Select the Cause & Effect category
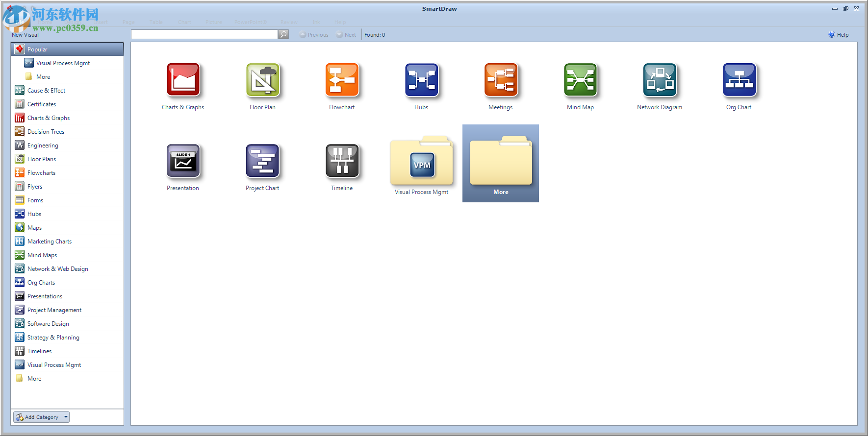 [46, 91]
